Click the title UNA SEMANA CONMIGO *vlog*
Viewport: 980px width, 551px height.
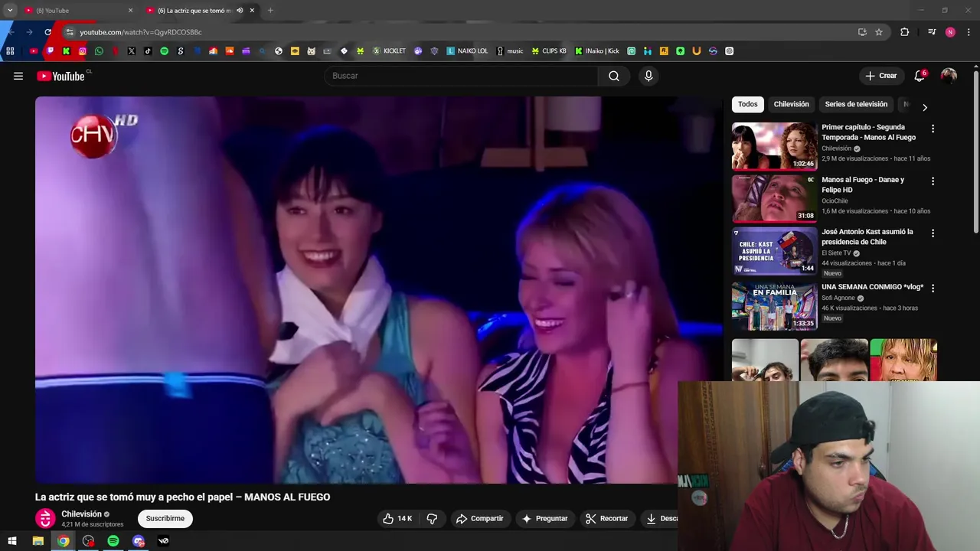(x=872, y=287)
